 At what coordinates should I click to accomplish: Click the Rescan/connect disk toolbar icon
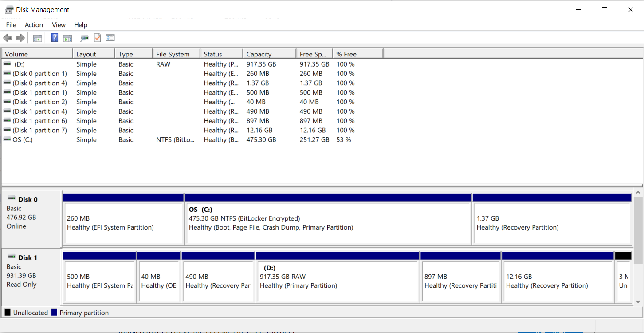click(84, 38)
